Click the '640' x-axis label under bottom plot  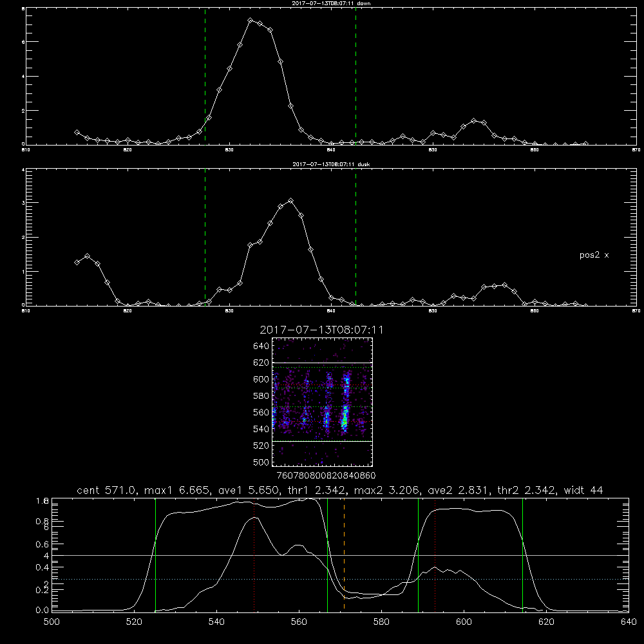(x=629, y=622)
